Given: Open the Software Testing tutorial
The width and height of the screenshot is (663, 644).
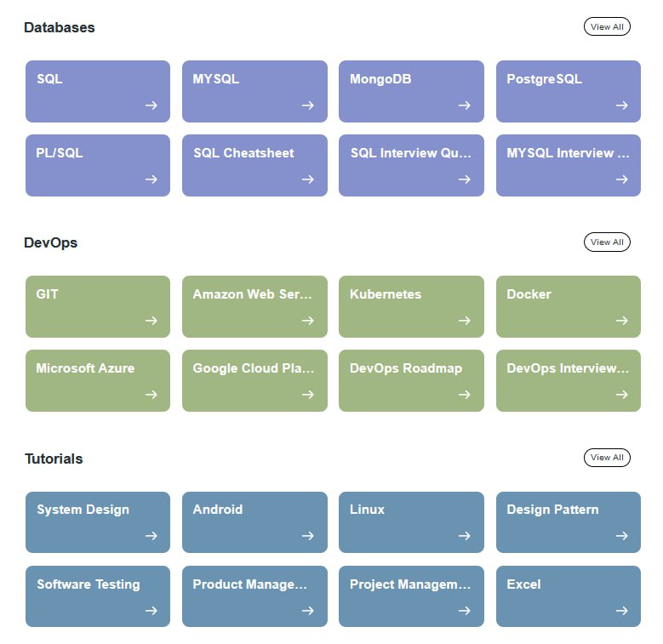Looking at the screenshot, I should click(x=97, y=596).
